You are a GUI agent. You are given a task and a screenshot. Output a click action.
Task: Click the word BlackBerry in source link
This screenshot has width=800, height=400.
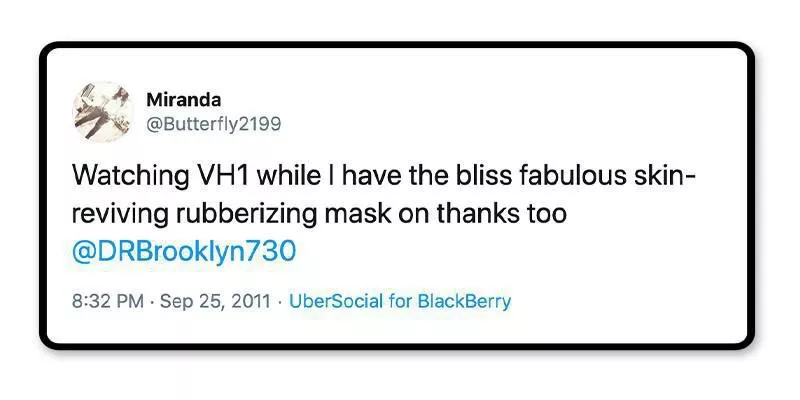coord(464,302)
